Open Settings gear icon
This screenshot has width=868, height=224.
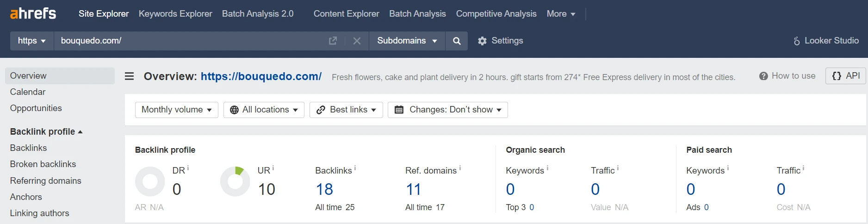482,41
